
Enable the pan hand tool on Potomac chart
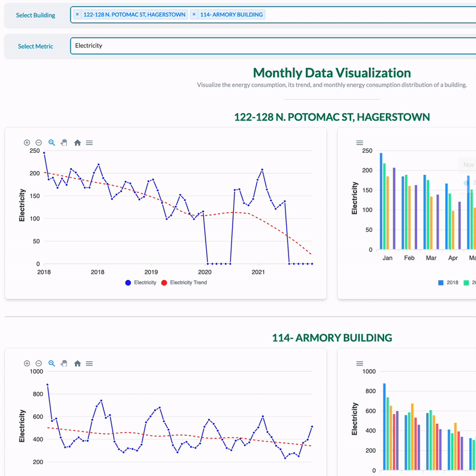[x=64, y=142]
